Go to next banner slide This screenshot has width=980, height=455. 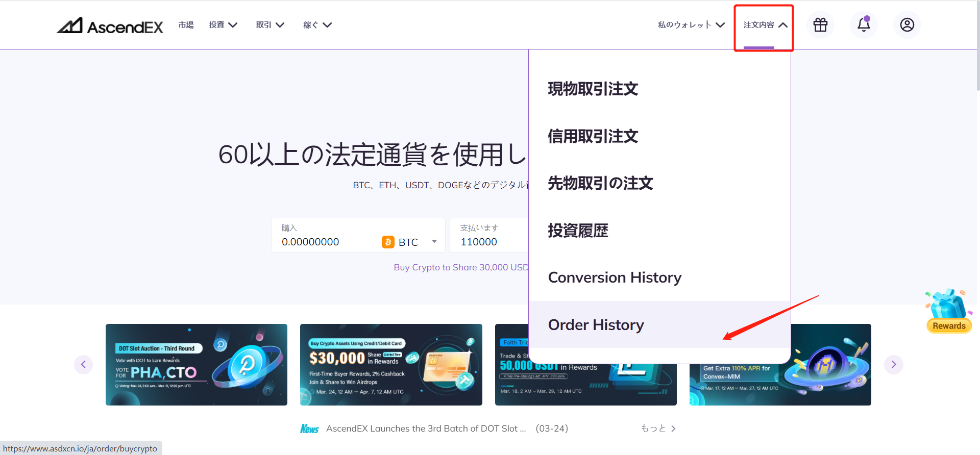pyautogui.click(x=893, y=364)
